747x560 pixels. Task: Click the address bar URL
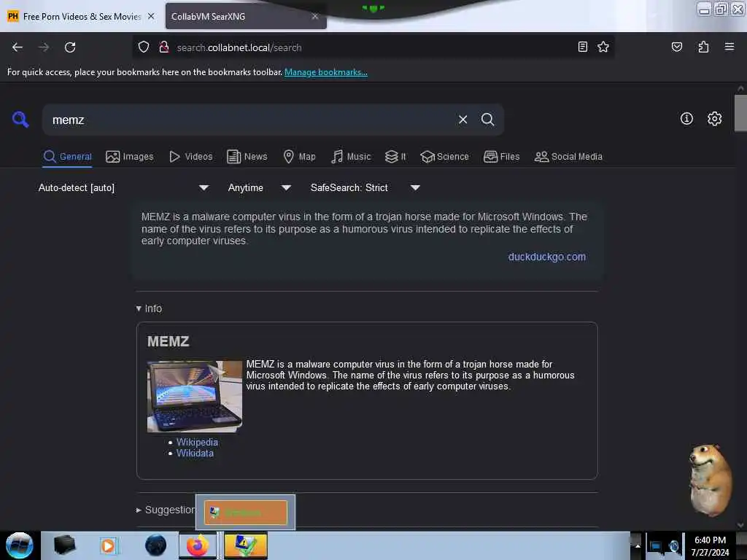pos(239,47)
